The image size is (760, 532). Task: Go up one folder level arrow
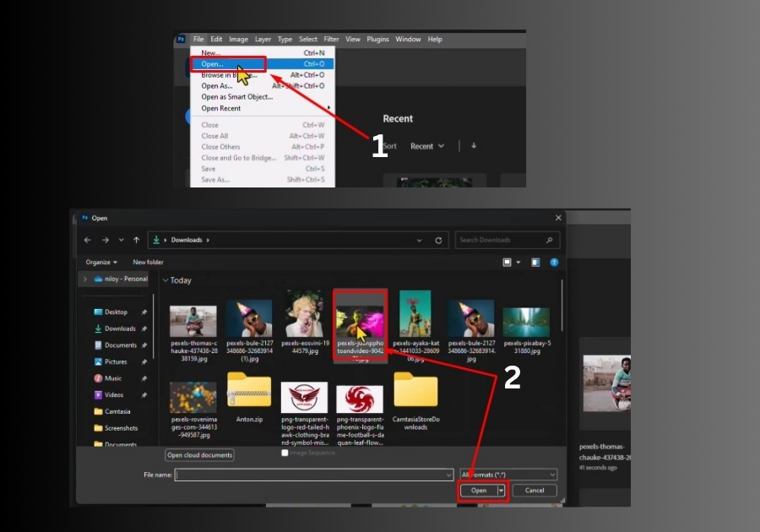tap(137, 240)
